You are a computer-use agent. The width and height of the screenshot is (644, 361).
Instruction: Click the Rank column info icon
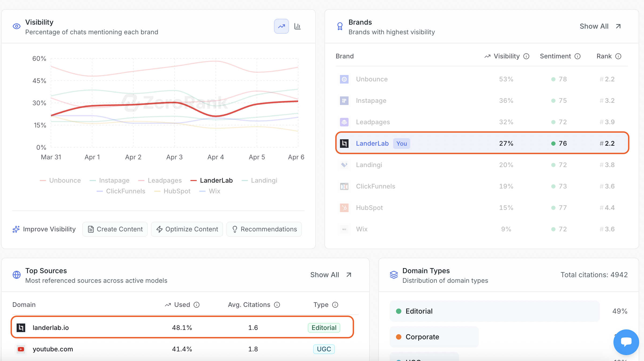(x=618, y=56)
